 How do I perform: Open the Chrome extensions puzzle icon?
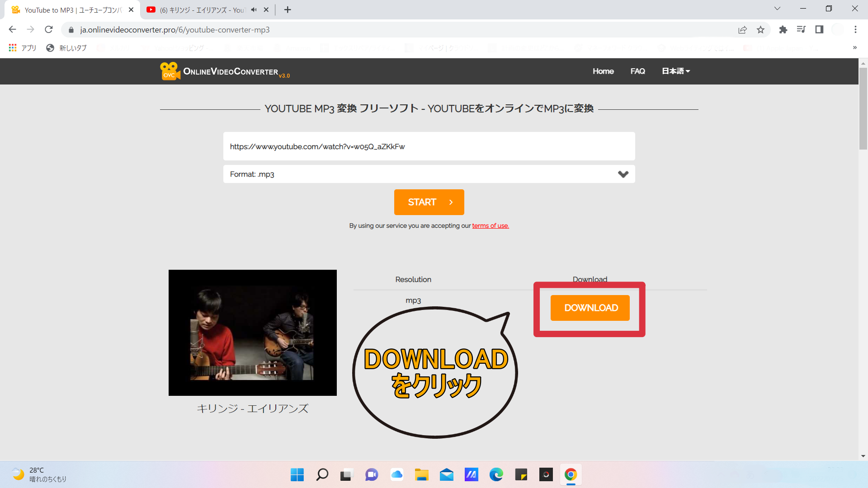tap(783, 30)
